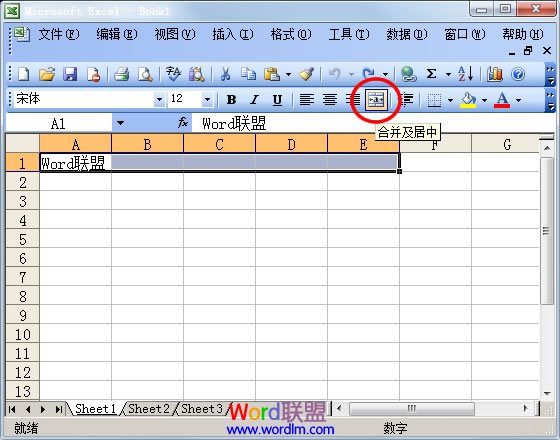Open the 编辑(E) menu

(x=117, y=34)
